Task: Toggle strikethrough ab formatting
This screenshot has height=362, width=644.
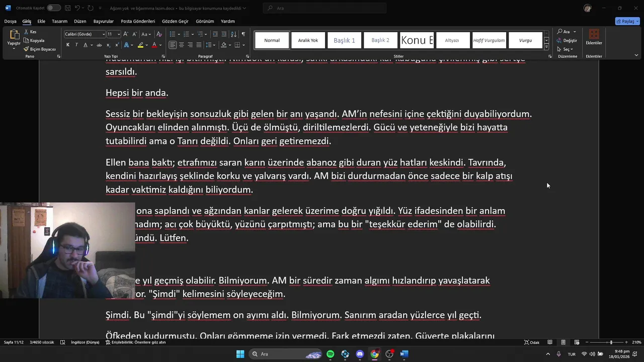Action: click(x=99, y=45)
